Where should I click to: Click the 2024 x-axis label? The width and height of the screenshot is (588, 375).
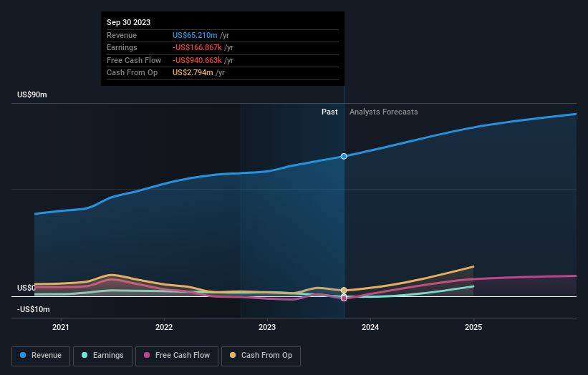click(370, 328)
